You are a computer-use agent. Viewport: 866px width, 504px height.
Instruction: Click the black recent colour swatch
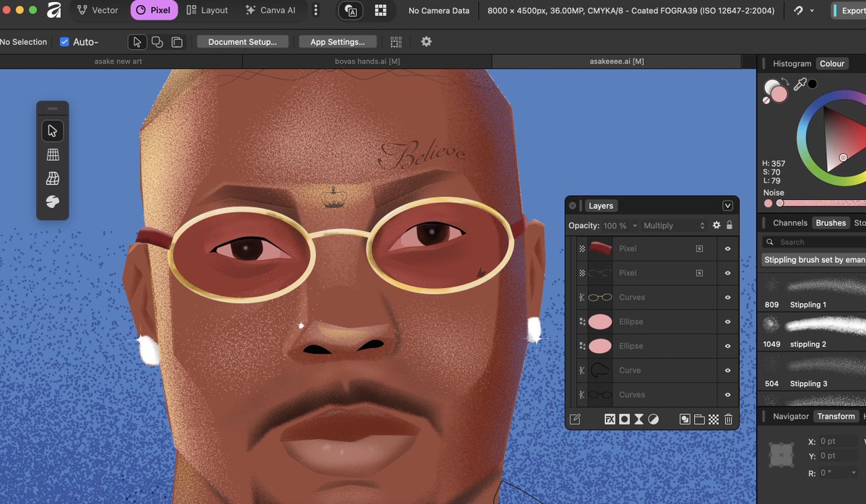tap(813, 84)
